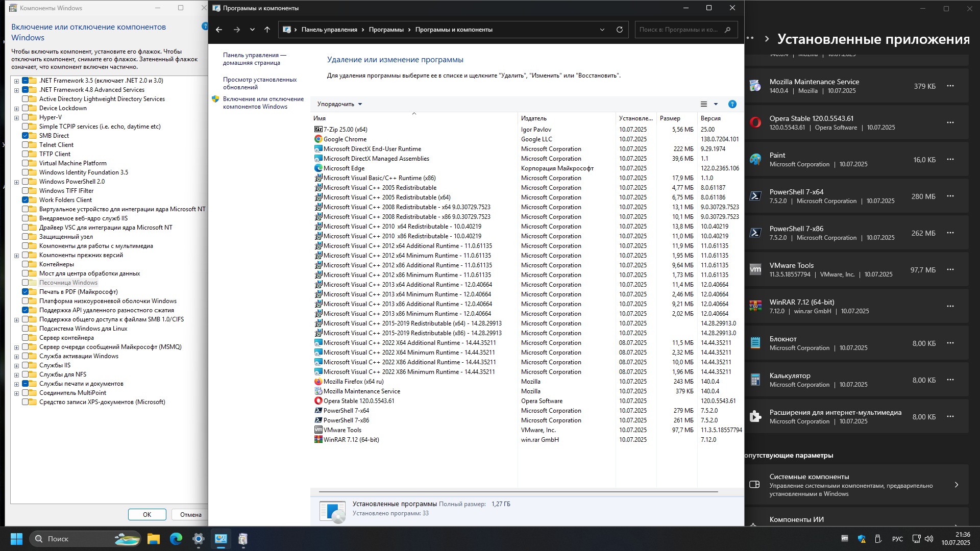Launch Microsoft Edge from the taskbar
Screen dimensions: 980x551
(x=176, y=539)
